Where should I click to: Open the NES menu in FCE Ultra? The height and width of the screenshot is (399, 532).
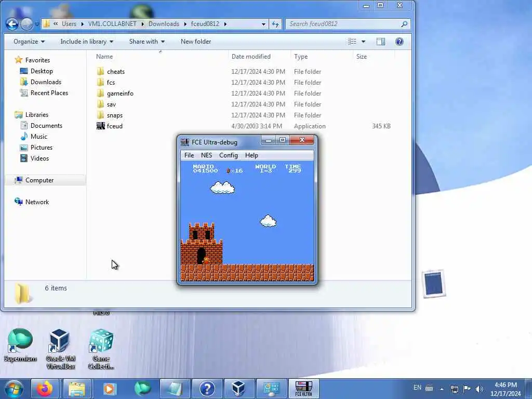pyautogui.click(x=206, y=155)
